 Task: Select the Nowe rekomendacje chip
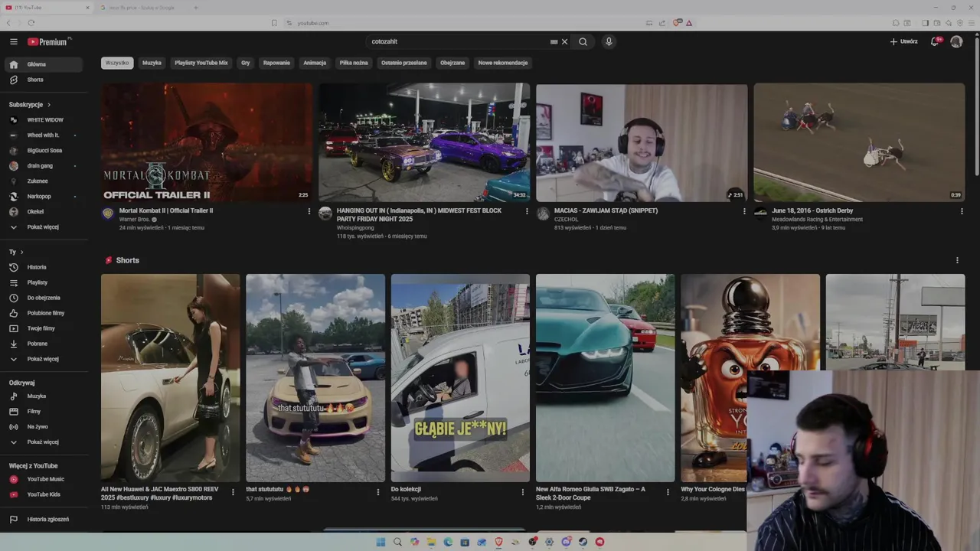[x=503, y=63]
